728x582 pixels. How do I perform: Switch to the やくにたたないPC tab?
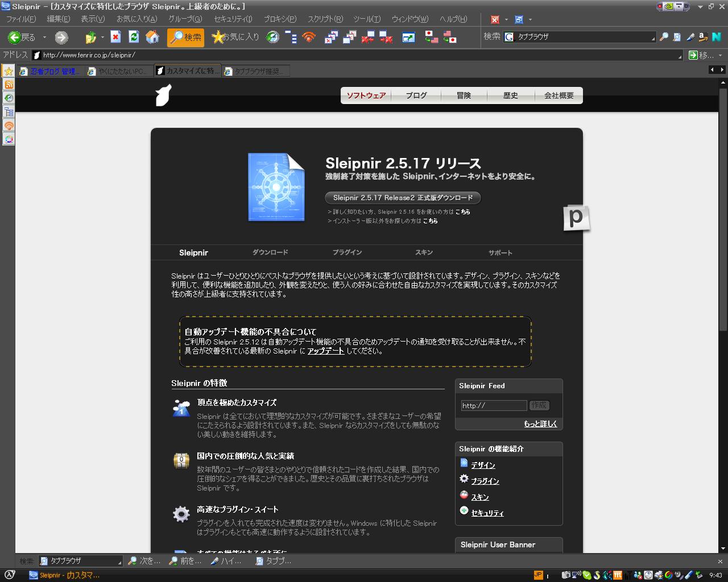point(119,71)
